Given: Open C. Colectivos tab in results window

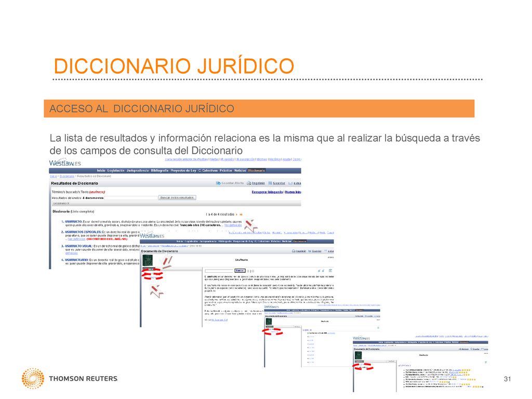Looking at the screenshot, I should tap(208, 170).
